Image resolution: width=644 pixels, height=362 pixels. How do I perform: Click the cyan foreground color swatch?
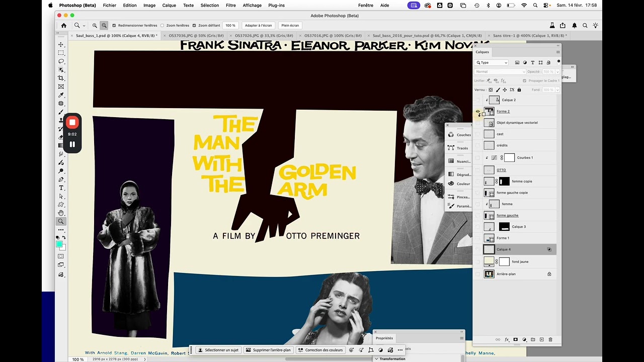[x=59, y=244]
